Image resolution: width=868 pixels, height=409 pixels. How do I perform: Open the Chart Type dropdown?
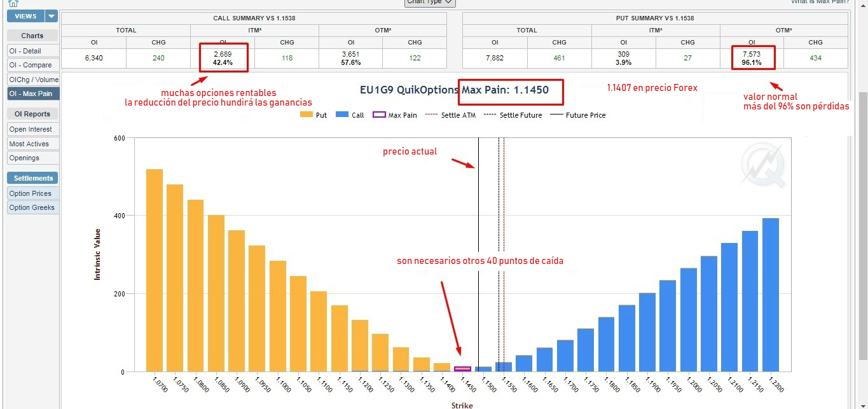click(x=431, y=2)
